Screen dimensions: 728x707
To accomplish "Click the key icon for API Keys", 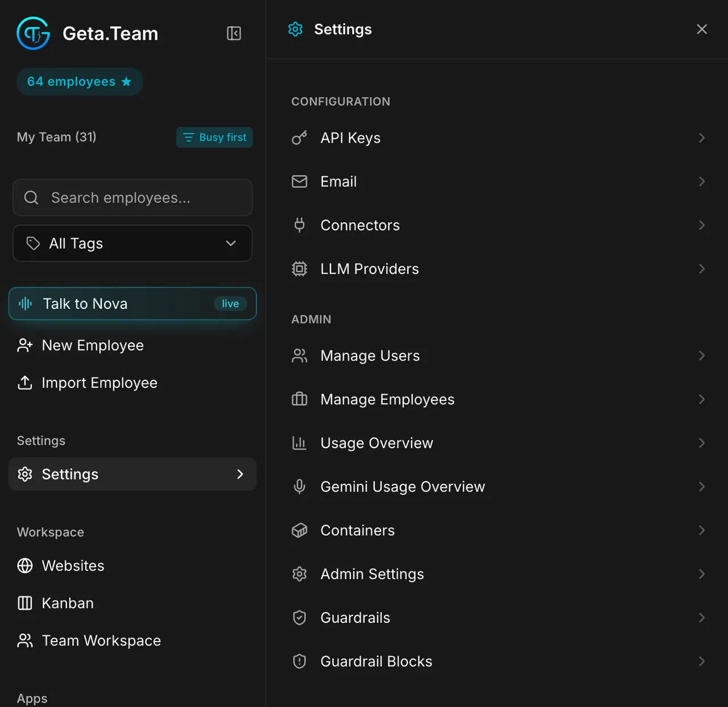I will [x=299, y=138].
